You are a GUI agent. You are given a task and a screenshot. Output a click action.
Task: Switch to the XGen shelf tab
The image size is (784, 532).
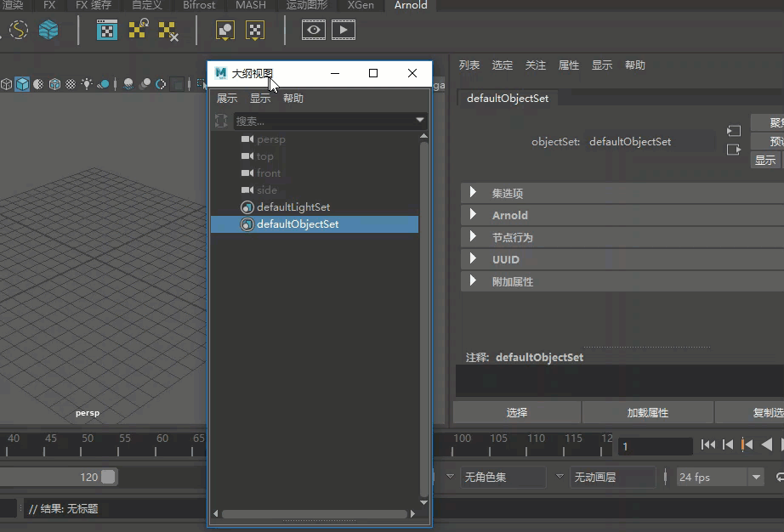[361, 5]
